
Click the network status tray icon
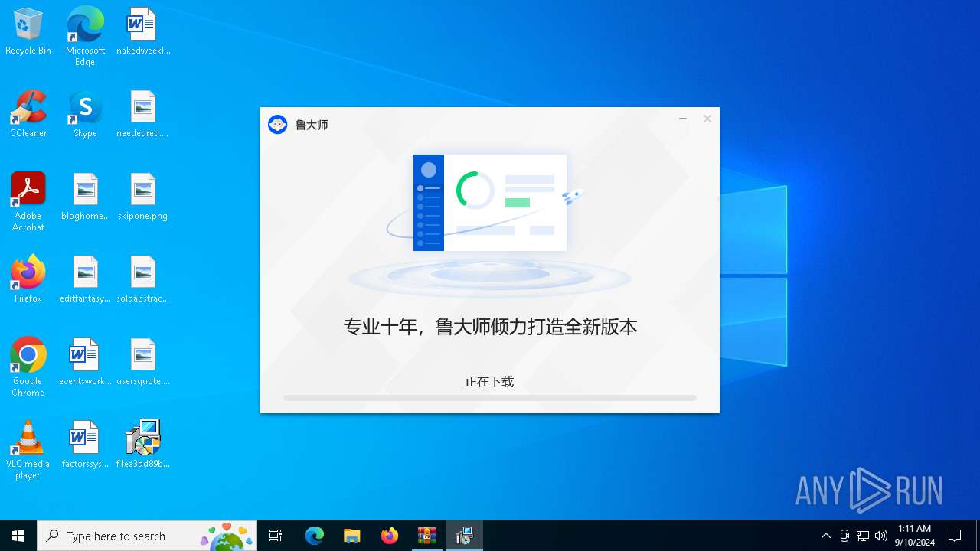(863, 536)
